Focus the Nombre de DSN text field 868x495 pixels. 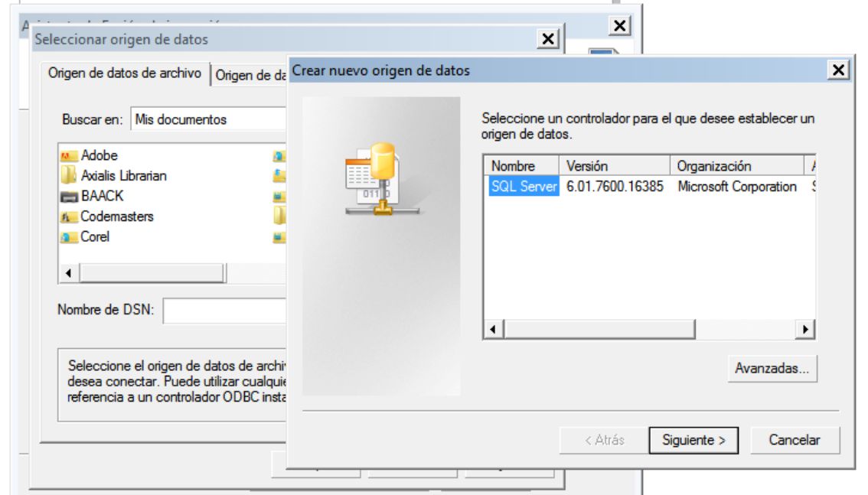224,311
